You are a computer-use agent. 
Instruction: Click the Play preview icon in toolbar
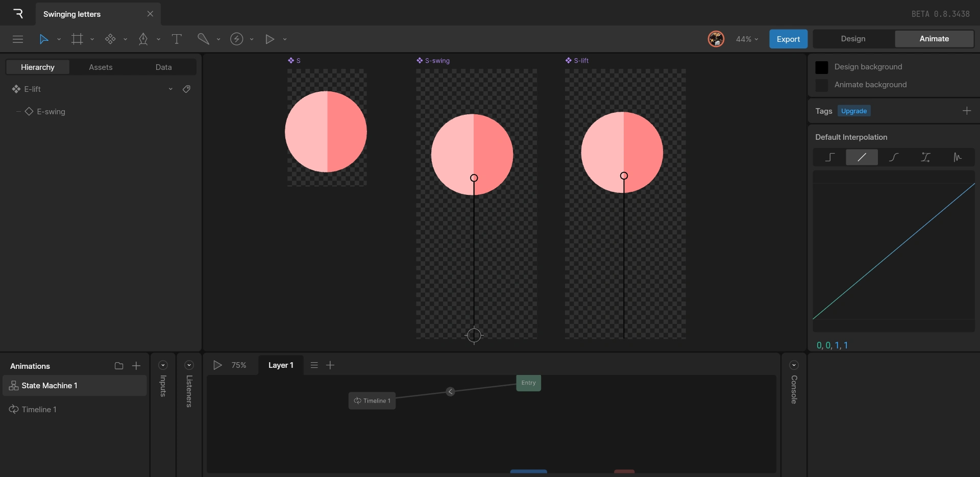click(269, 39)
